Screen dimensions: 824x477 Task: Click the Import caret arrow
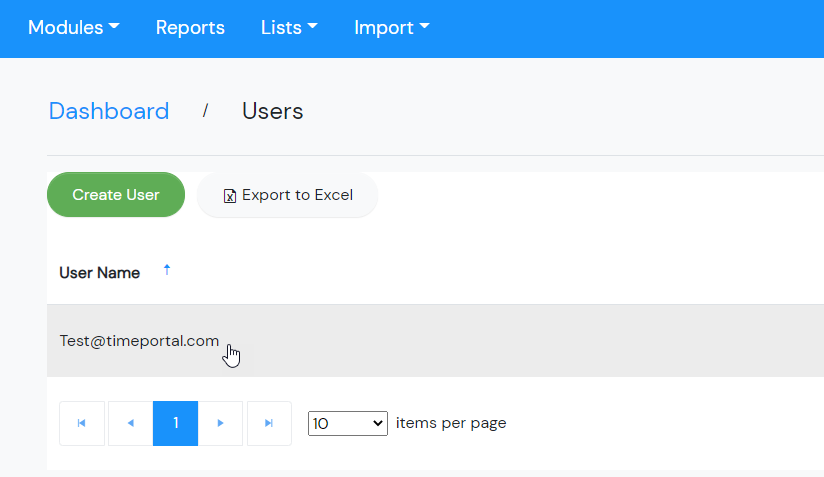click(x=424, y=25)
